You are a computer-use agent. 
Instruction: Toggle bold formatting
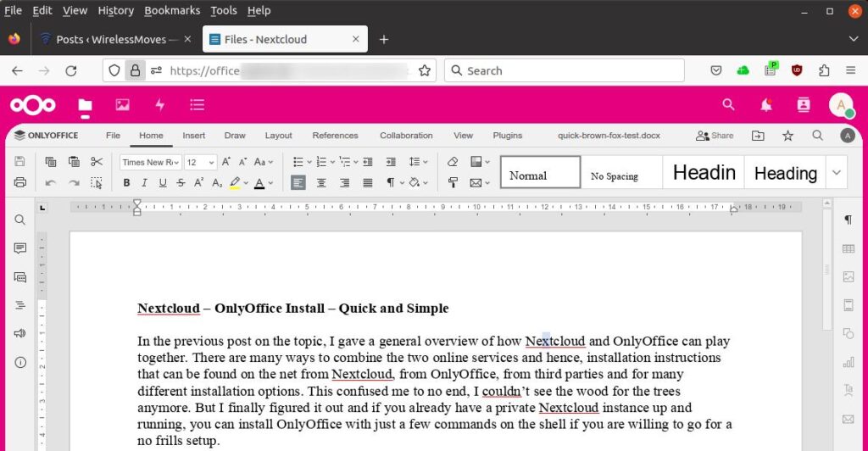127,182
